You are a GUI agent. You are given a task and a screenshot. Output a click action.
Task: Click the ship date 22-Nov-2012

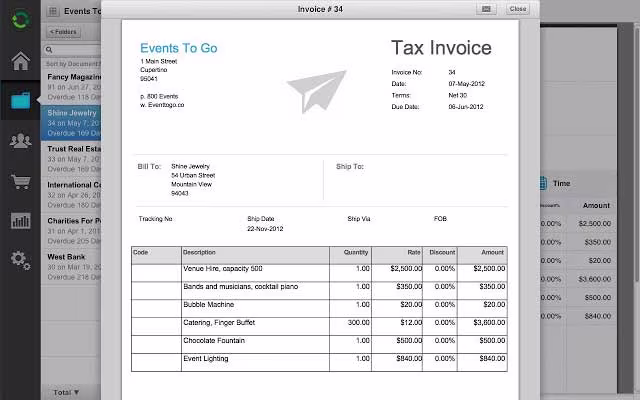click(265, 229)
